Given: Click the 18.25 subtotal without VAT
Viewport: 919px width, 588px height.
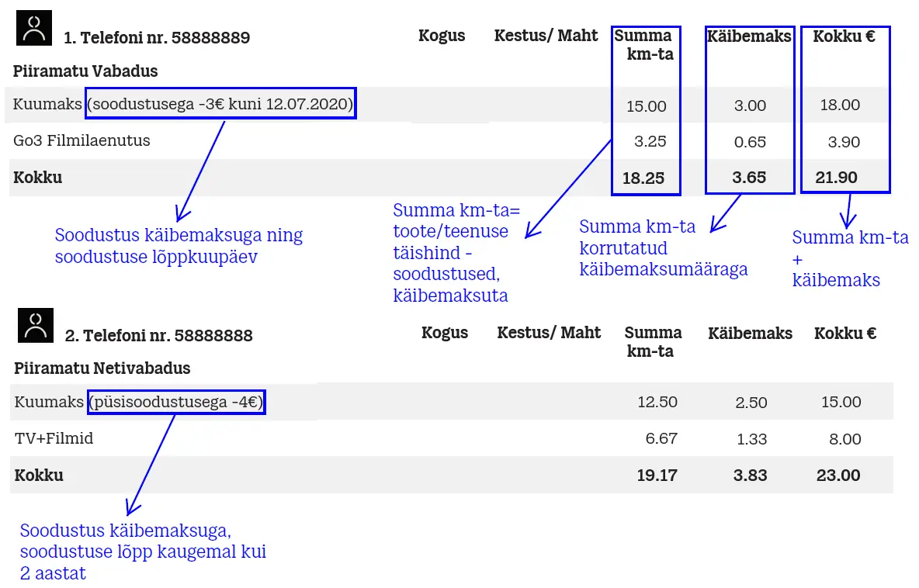Looking at the screenshot, I should click(x=643, y=178).
